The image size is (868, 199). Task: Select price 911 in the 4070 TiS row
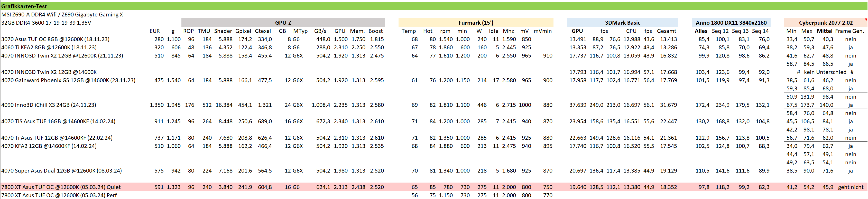point(159,121)
